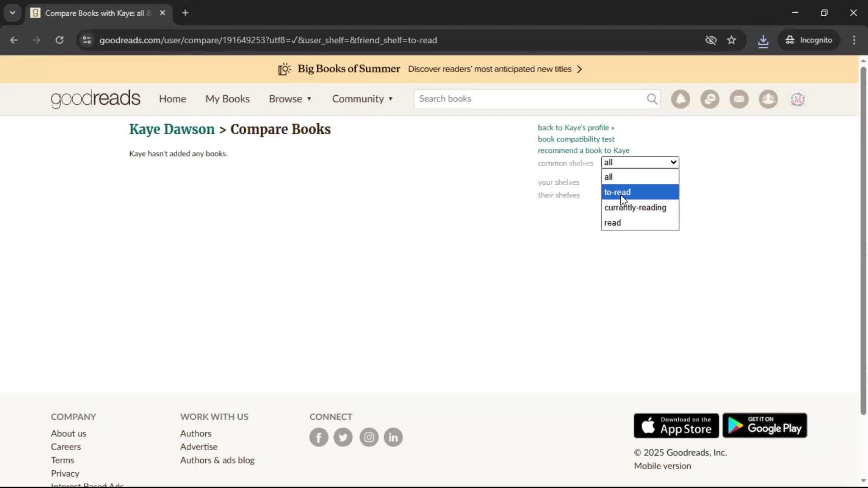Open the tab search dropdown arrow
The image size is (868, 488).
click(12, 13)
